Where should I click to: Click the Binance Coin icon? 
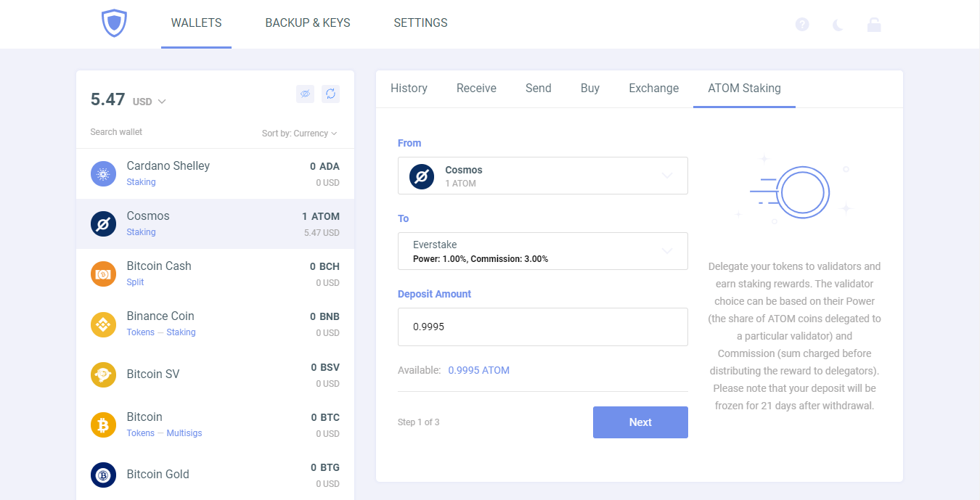point(103,324)
